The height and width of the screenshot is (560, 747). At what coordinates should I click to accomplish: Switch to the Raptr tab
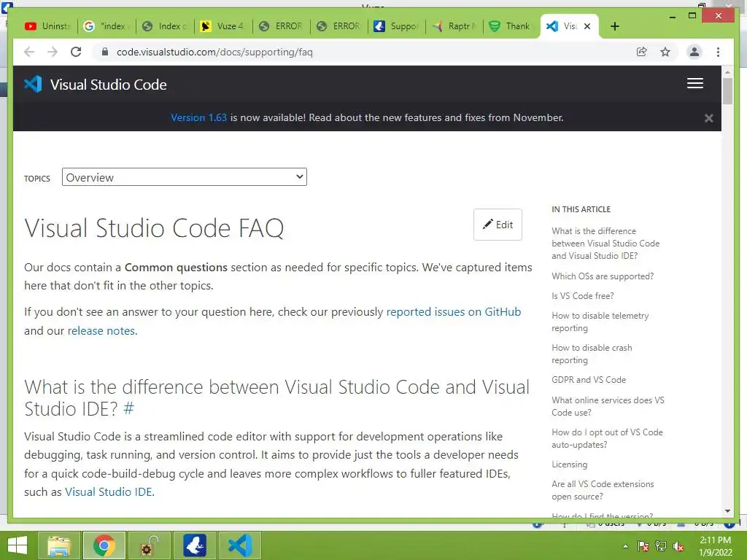(x=454, y=26)
